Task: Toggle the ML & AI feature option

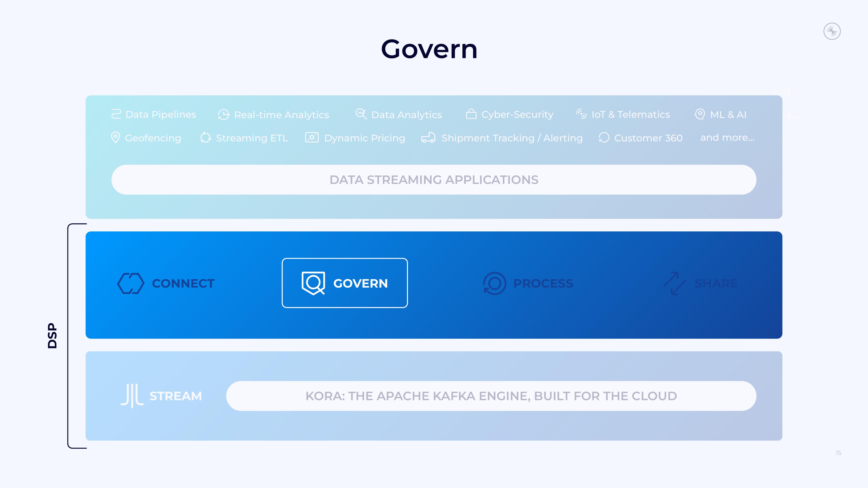Action: coord(721,114)
